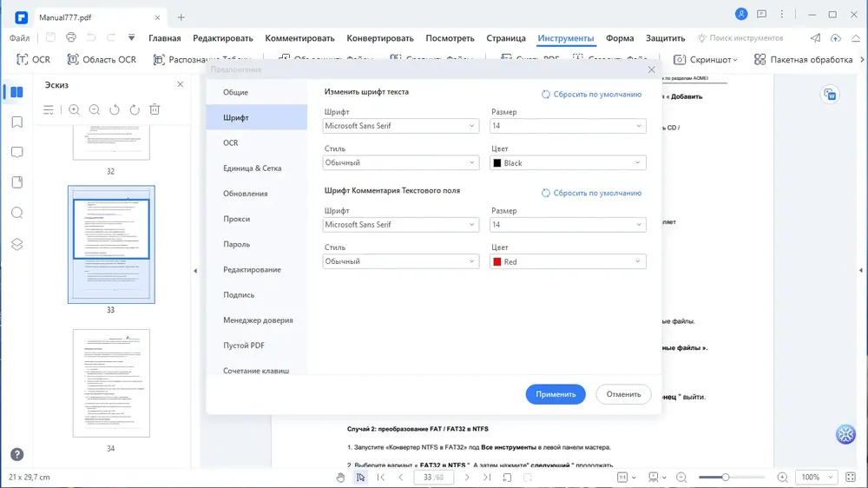Open the Главная menu tab

coord(164,38)
